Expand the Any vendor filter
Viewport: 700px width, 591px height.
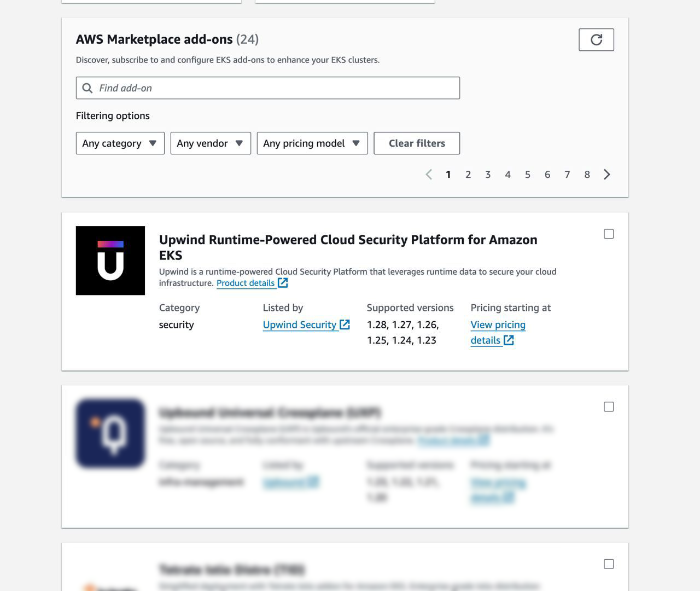pos(210,143)
